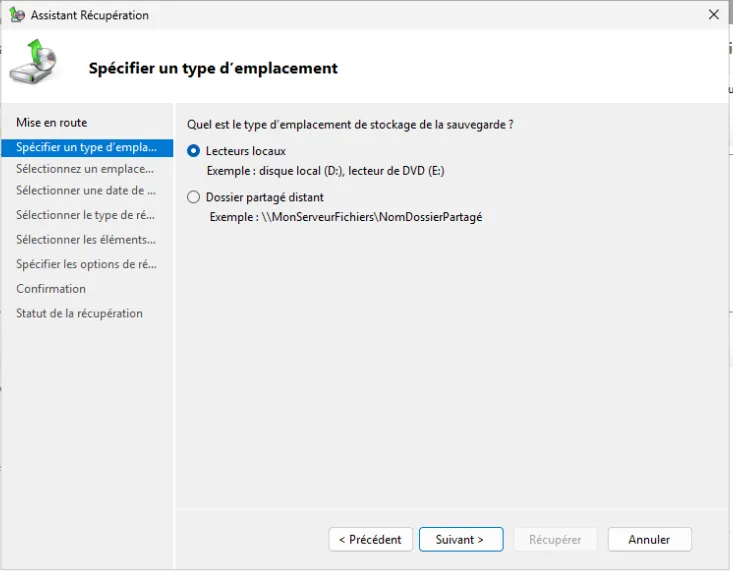Image resolution: width=733 pixels, height=574 pixels.
Task: Select the Lecteurs locaux radio button
Action: pyautogui.click(x=194, y=151)
